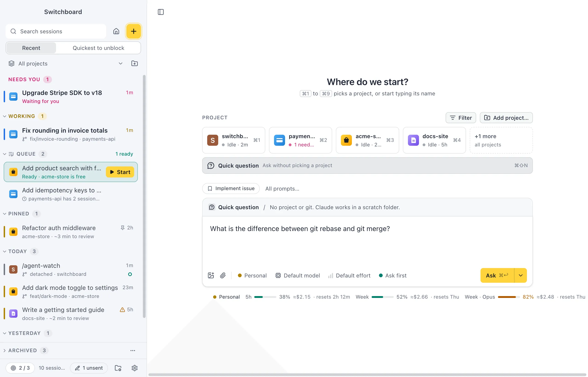The height and width of the screenshot is (377, 588).
Task: Open All prompts... list
Action: [x=282, y=189]
